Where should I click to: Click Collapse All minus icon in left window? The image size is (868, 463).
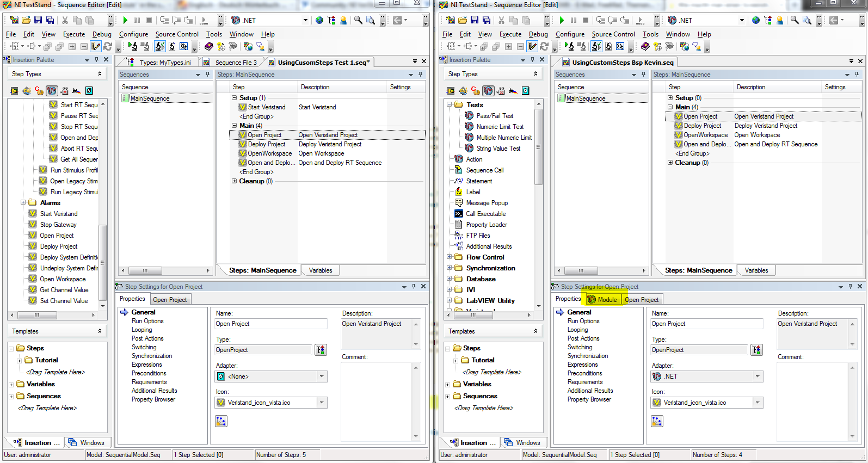(x=84, y=46)
